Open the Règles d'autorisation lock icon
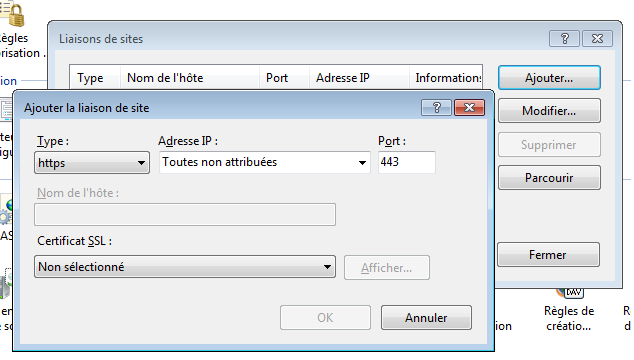Viewport: 634px width, 360px height. pyautogui.click(x=13, y=14)
